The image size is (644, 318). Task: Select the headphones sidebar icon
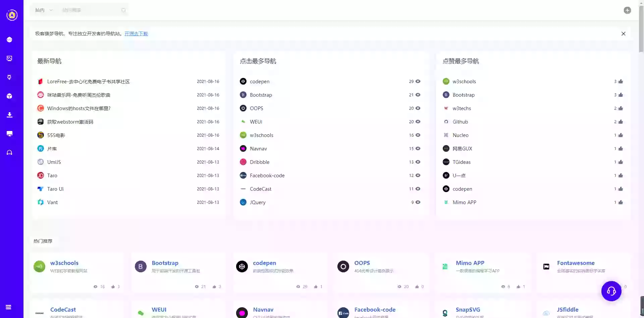9,152
